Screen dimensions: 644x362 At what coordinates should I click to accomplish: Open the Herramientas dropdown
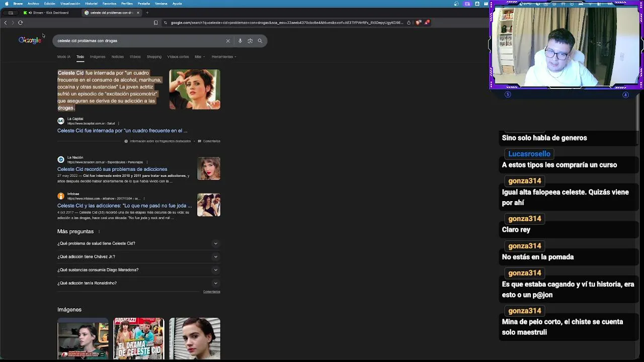coord(224,57)
